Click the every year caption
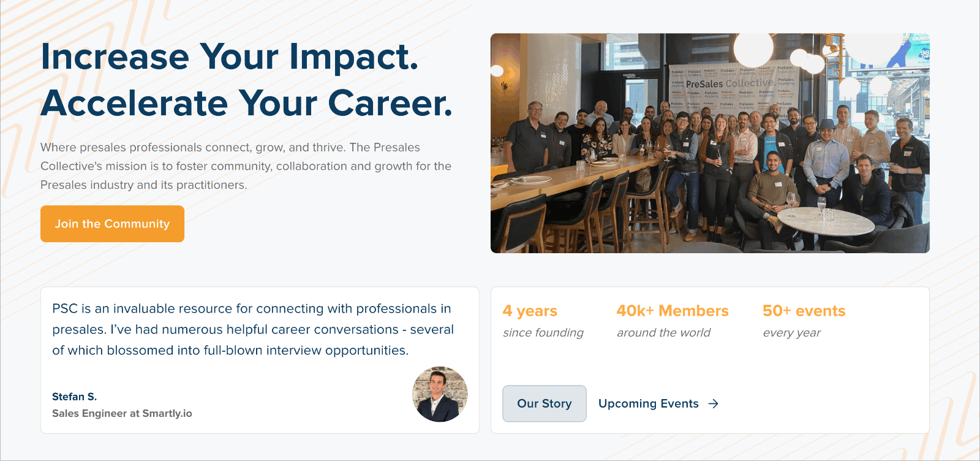This screenshot has height=461, width=980. [791, 333]
